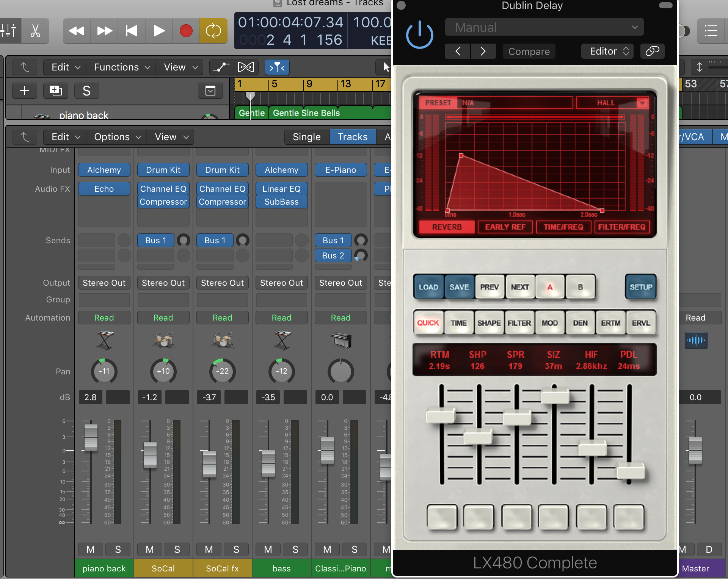Image resolution: width=728 pixels, height=579 pixels.
Task: Select the EARLY REF display tab
Action: coord(505,227)
